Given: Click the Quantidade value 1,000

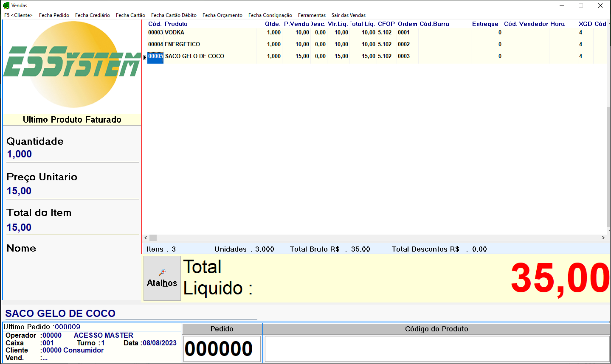Looking at the screenshot, I should [20, 154].
